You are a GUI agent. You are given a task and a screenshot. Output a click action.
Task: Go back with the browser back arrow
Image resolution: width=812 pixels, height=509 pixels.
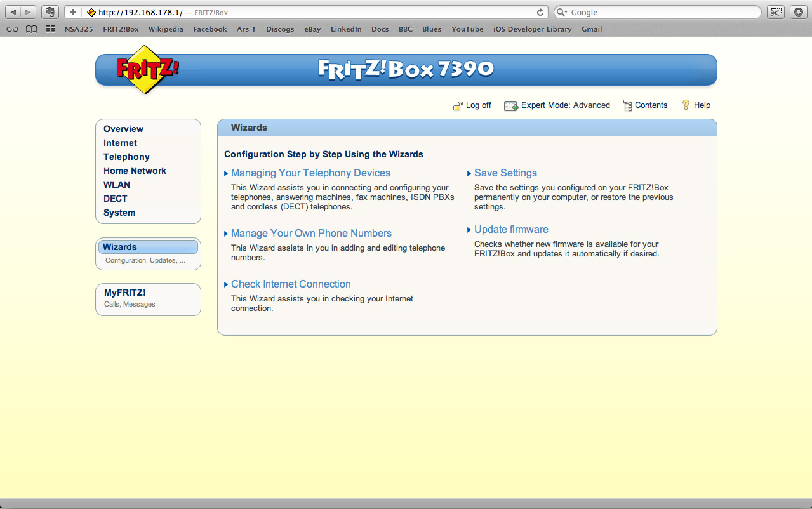[13, 12]
